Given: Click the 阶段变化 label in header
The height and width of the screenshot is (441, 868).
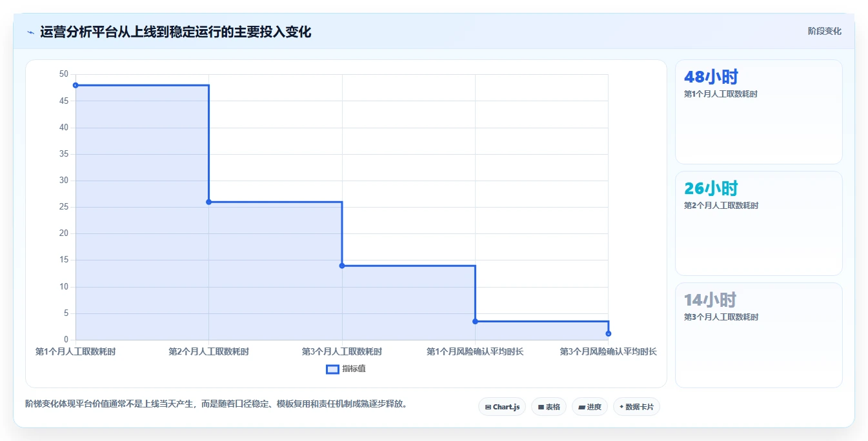Looking at the screenshot, I should point(824,31).
